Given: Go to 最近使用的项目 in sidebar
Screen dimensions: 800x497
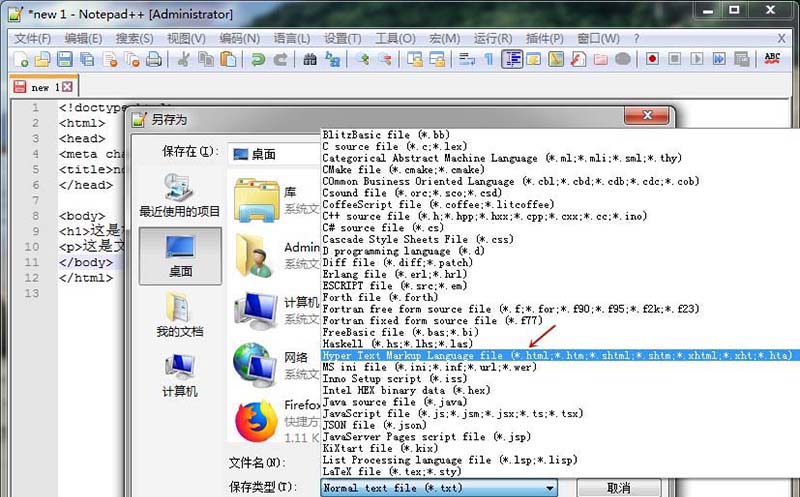Looking at the screenshot, I should pos(180,195).
